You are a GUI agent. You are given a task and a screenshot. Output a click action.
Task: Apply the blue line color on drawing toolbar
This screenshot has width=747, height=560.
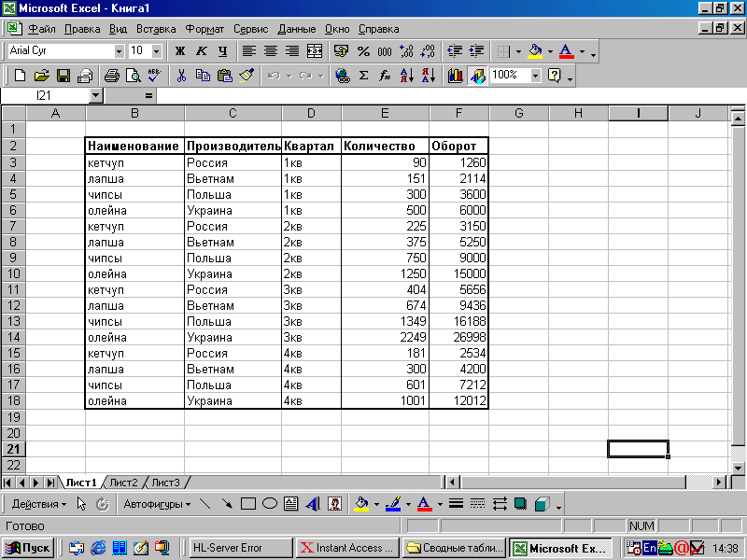pyautogui.click(x=393, y=504)
